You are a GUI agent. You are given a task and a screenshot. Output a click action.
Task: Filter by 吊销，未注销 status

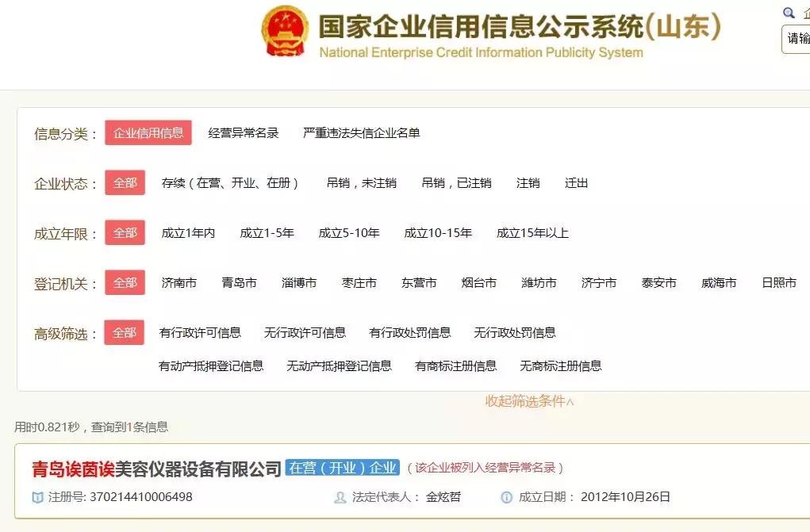[x=361, y=183]
